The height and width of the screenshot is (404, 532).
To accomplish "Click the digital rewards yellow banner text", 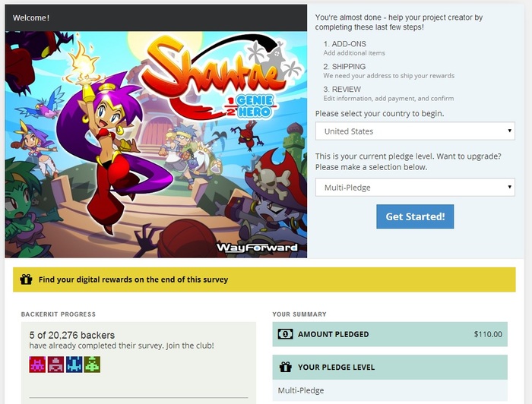I will pyautogui.click(x=133, y=279).
